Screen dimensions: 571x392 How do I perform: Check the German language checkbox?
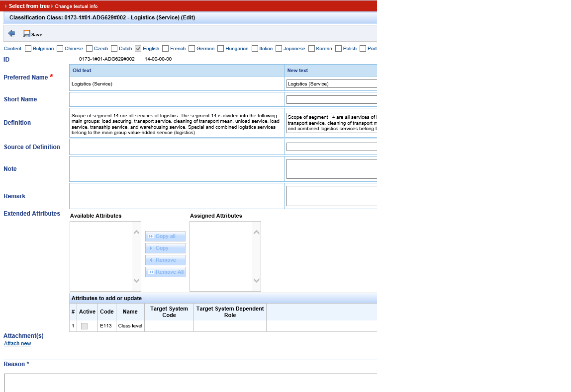click(192, 49)
